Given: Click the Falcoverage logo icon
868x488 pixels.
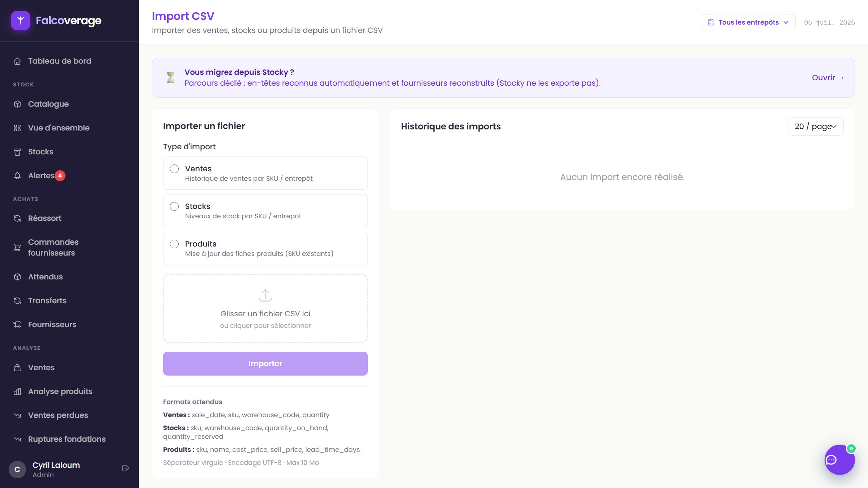Looking at the screenshot, I should (x=21, y=21).
